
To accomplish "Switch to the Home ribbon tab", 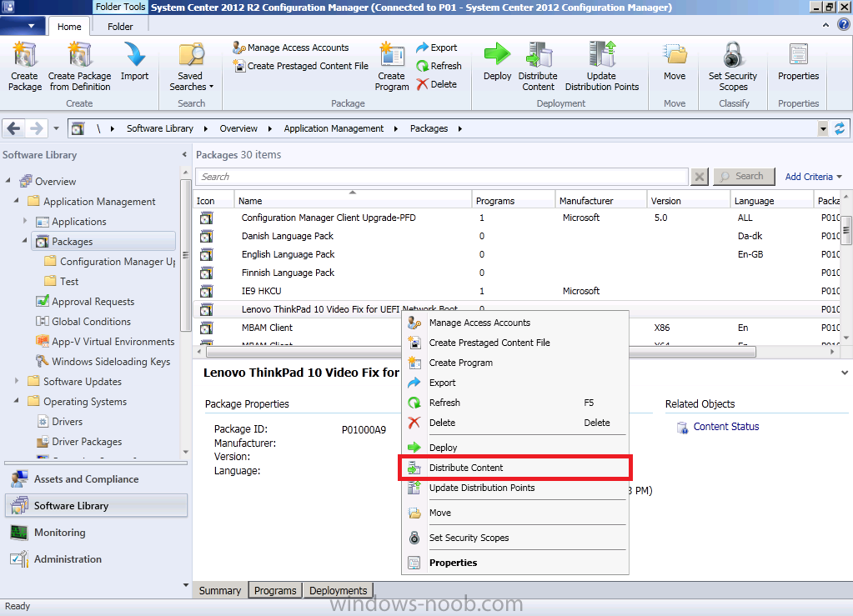I will 69,27.
